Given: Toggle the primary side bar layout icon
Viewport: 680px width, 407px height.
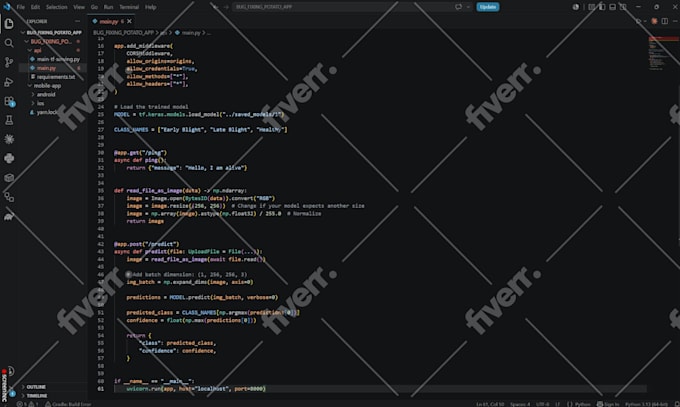Looking at the screenshot, I should [602, 7].
